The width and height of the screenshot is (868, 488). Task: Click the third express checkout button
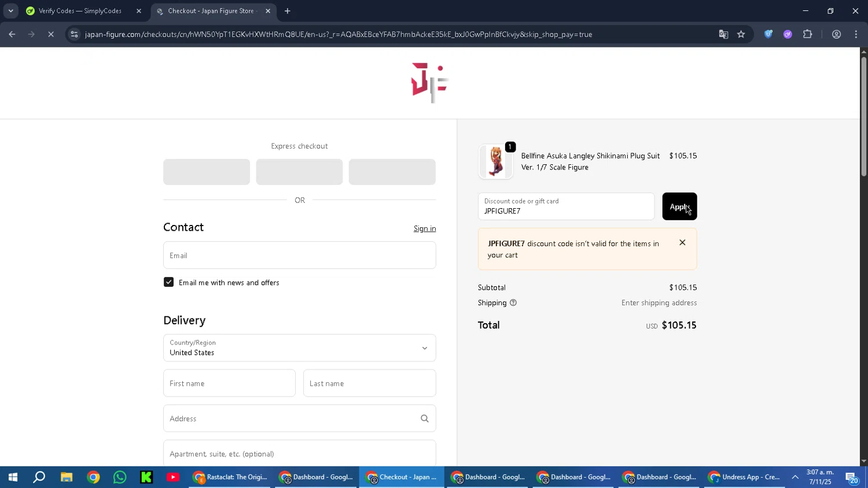click(x=392, y=172)
